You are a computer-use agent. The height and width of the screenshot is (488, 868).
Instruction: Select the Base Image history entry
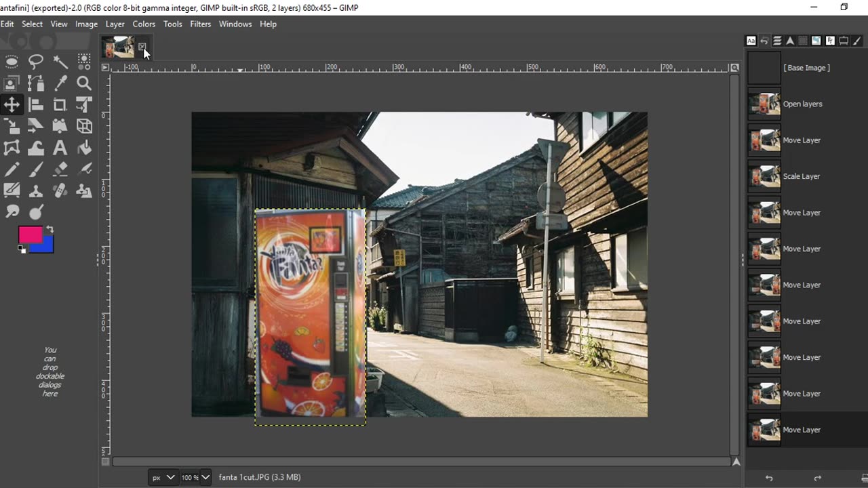pos(807,68)
